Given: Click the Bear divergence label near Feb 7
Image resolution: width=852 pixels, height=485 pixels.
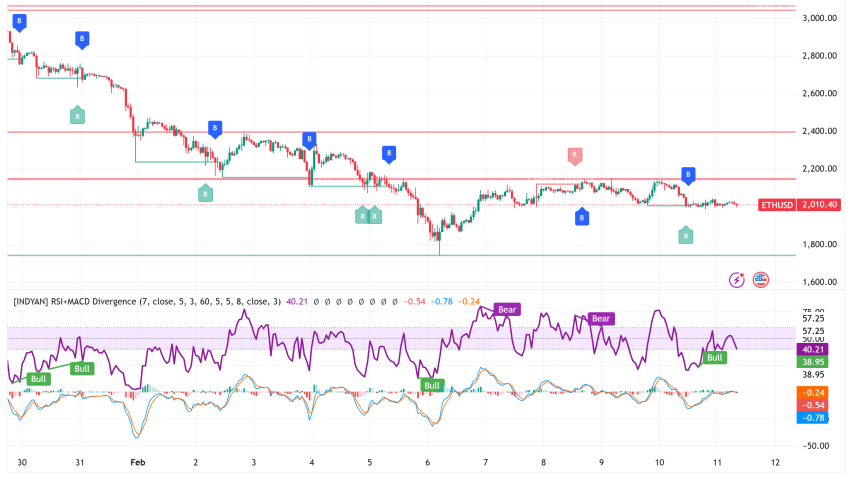Looking at the screenshot, I should tap(509, 310).
